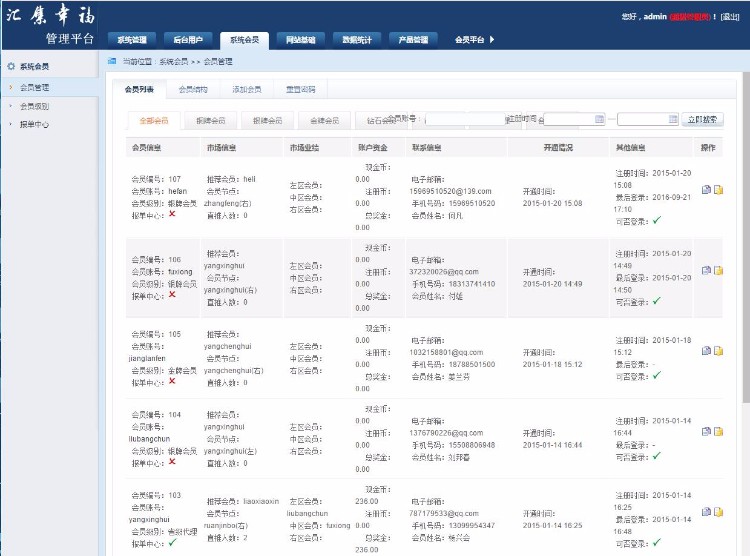Click 立即搜索 search button
The width and height of the screenshot is (750, 556).
(702, 119)
